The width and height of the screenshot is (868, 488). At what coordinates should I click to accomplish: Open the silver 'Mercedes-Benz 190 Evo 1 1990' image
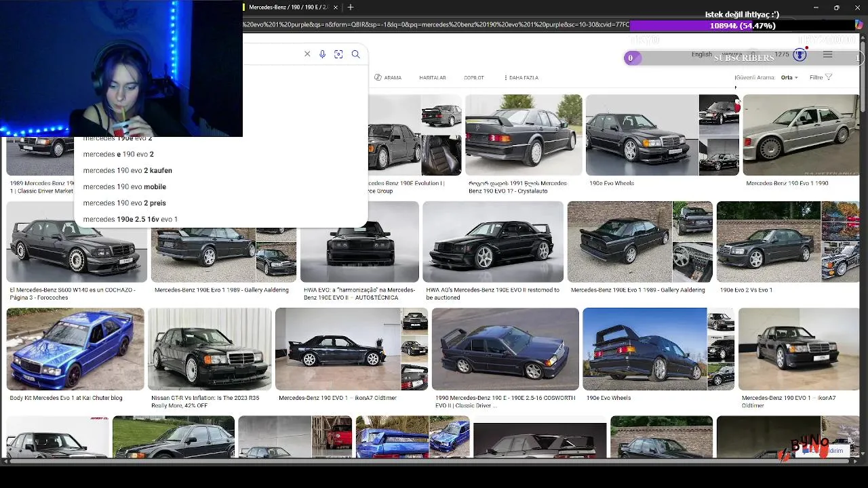point(801,135)
